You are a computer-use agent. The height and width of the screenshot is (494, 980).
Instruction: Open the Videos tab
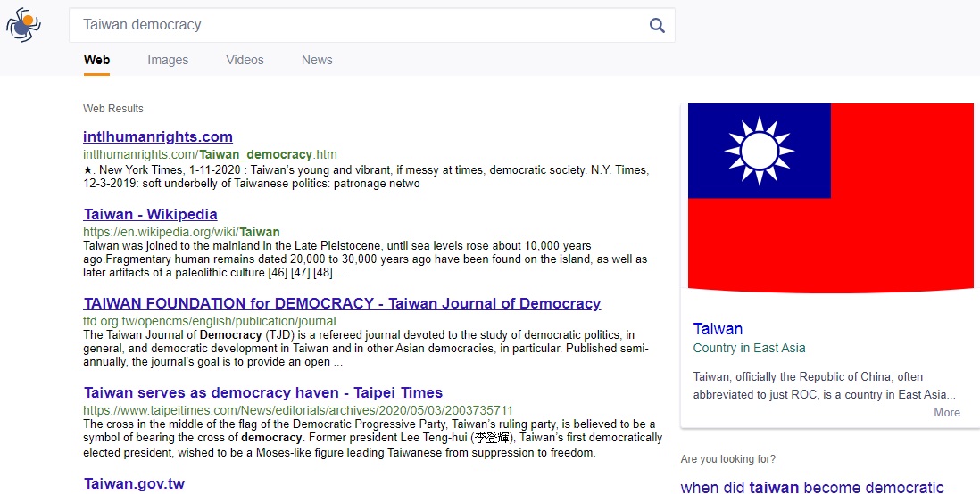pos(245,60)
